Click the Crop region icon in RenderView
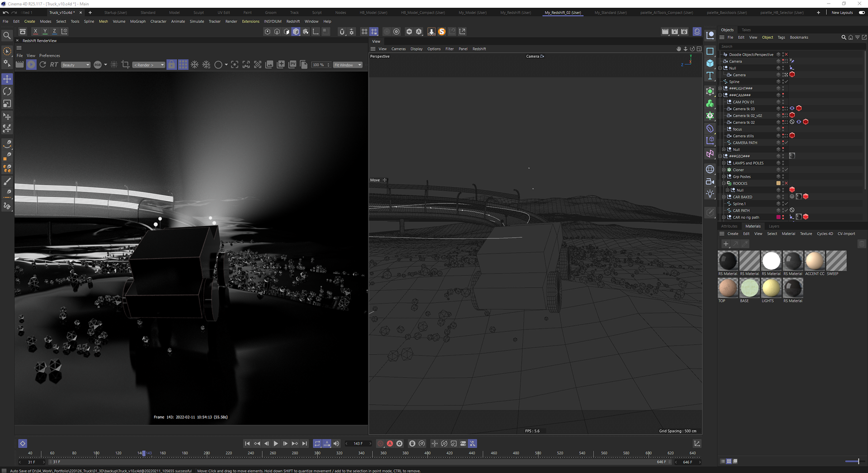 pyautogui.click(x=126, y=65)
